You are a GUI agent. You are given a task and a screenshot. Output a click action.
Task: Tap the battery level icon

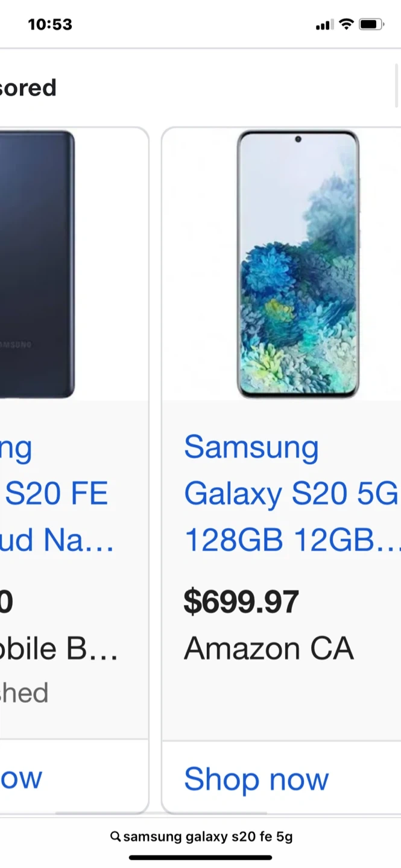click(371, 25)
